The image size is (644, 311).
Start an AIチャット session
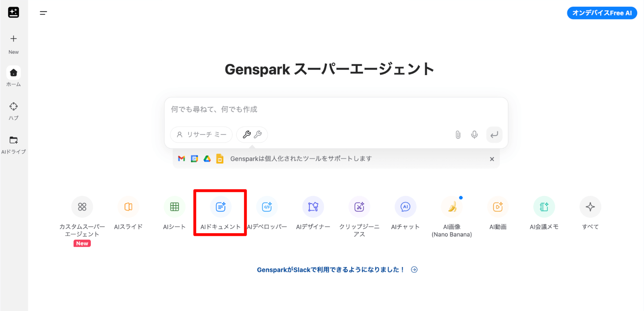tap(405, 207)
